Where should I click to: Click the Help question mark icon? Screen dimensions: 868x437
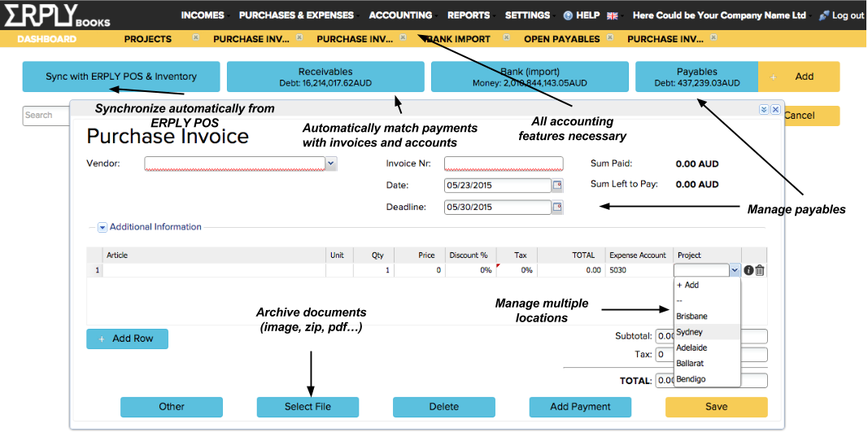point(568,15)
